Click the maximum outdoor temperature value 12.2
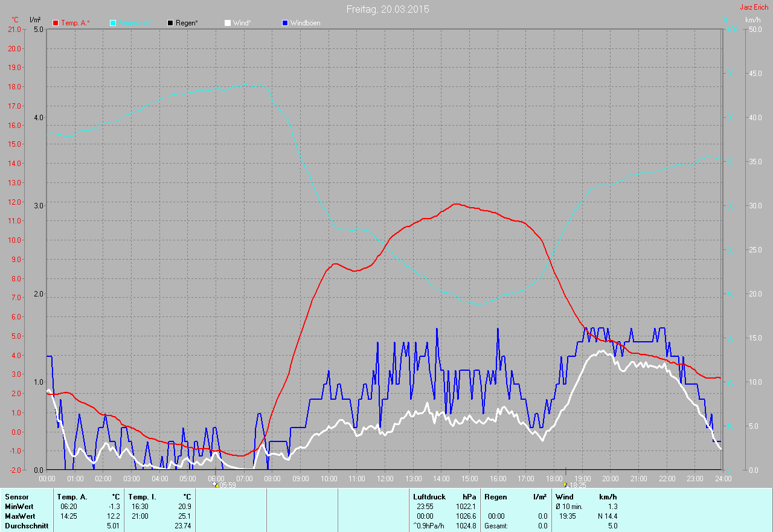 (114, 516)
